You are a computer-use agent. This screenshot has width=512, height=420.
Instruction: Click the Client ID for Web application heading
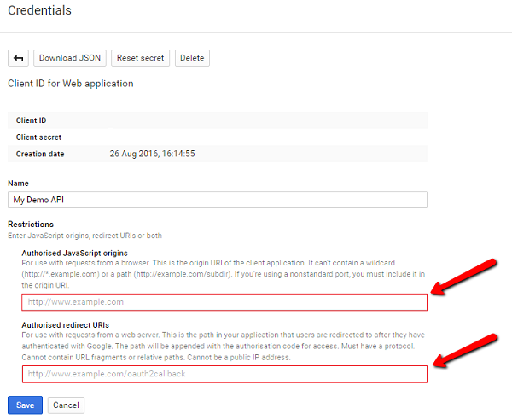click(71, 84)
